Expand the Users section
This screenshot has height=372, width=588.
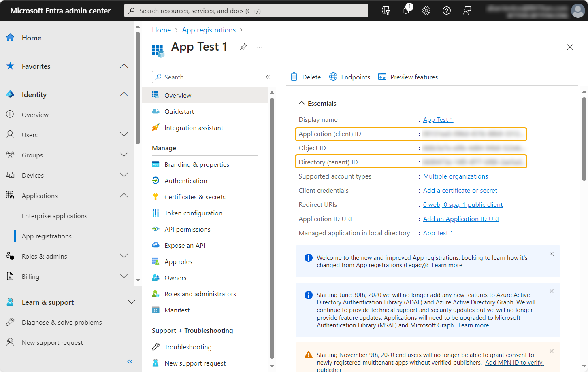124,134
